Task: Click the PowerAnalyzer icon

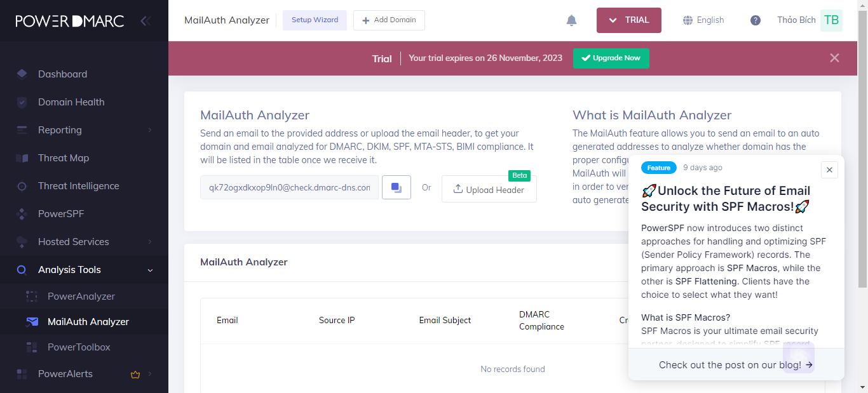Action: [x=32, y=296]
